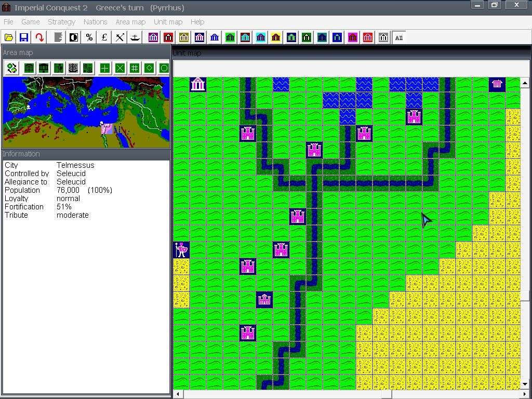Select the bright green nation temple icon

click(x=230, y=37)
